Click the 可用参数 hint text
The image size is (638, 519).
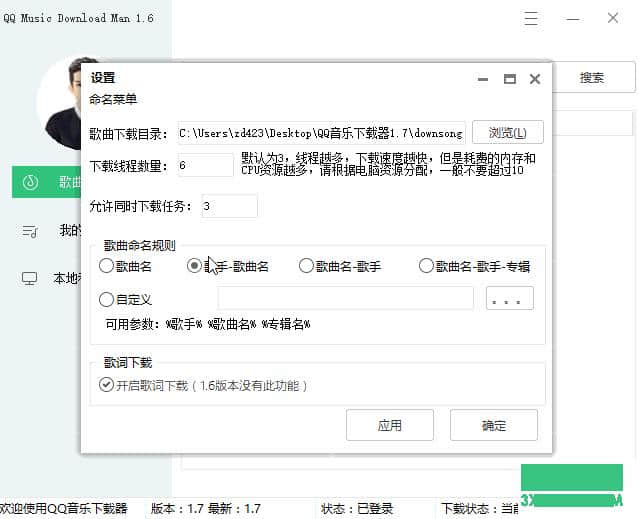tap(208, 324)
